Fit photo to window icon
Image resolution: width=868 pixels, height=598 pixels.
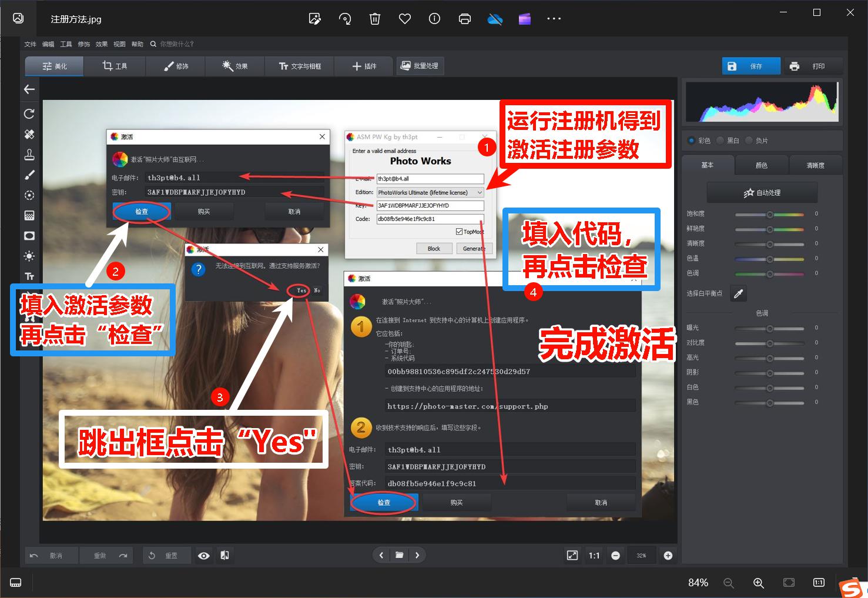point(789,583)
